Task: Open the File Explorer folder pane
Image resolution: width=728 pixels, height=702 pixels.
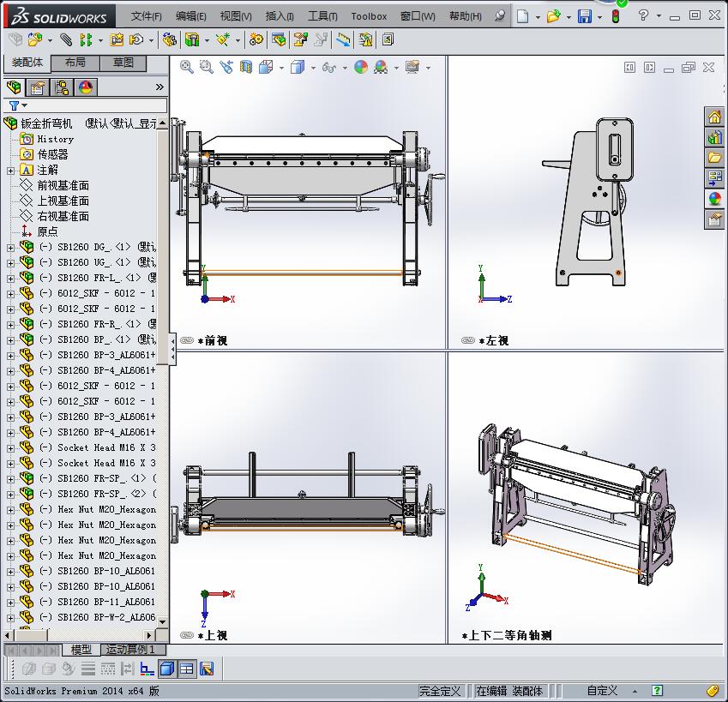Action: [x=714, y=158]
